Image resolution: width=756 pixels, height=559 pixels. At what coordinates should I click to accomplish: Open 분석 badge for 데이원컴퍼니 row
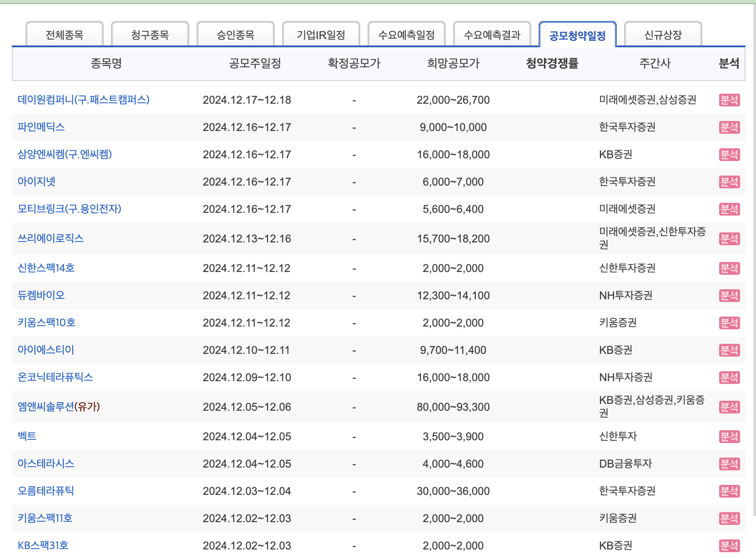point(729,100)
